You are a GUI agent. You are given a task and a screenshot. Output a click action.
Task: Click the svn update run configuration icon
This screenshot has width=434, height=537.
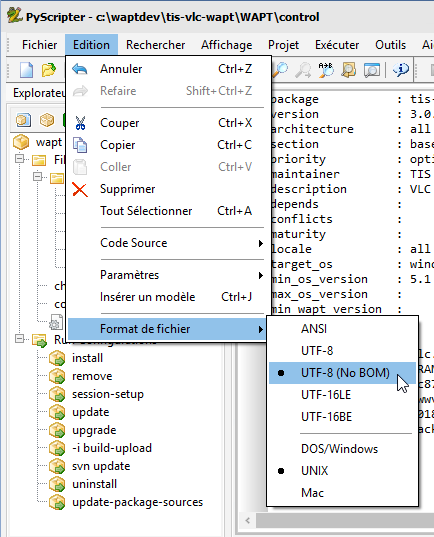[x=57, y=466]
